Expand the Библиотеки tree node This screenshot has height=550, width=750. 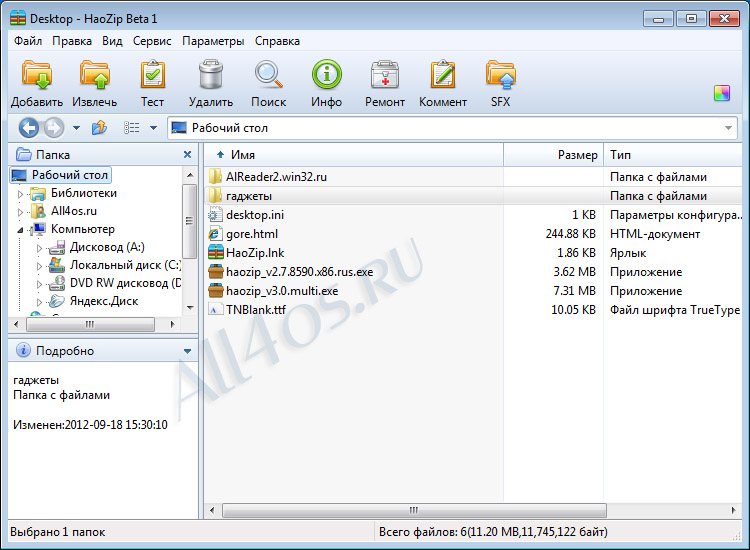21,194
